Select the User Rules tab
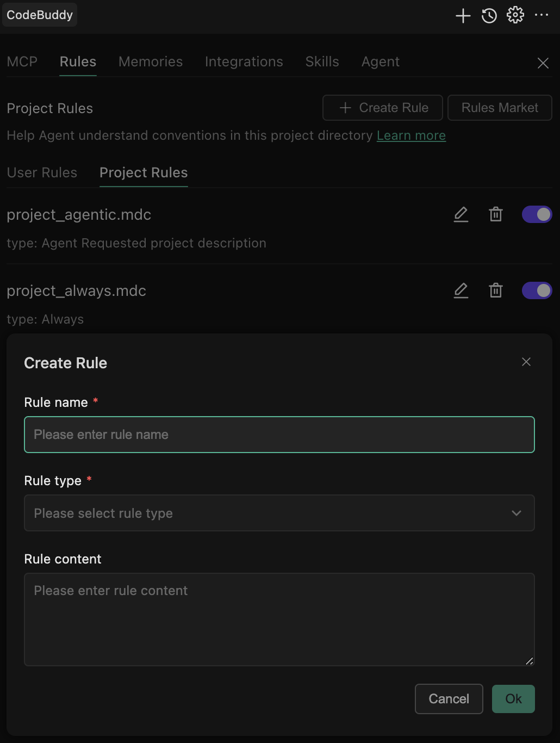 [42, 173]
